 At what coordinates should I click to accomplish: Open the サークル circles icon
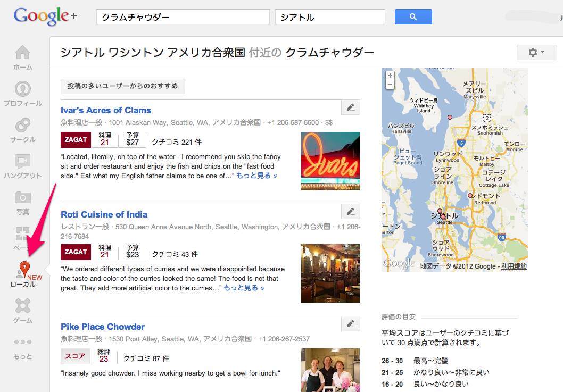click(23, 125)
